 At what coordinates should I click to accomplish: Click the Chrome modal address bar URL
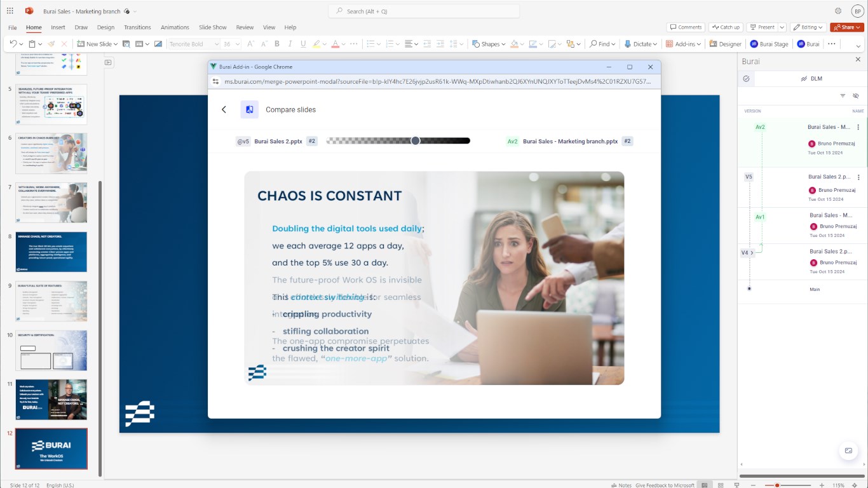[437, 81]
